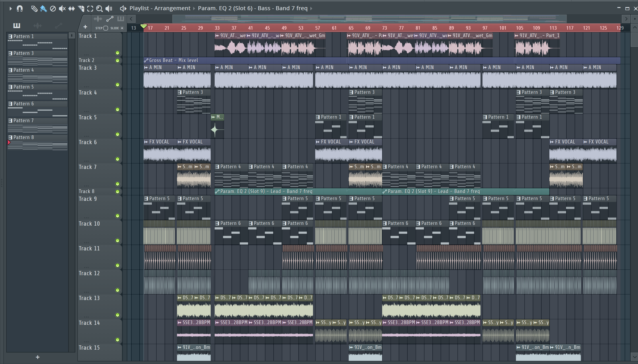Viewport: 638px width, 364px height.
Task: Expand arrow after Playlist - Arrangement
Action: pos(194,8)
